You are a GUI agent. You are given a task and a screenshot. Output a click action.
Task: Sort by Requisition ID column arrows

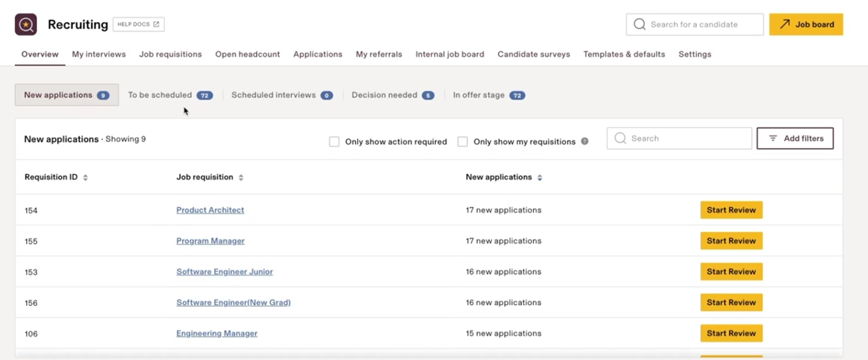[x=86, y=177]
